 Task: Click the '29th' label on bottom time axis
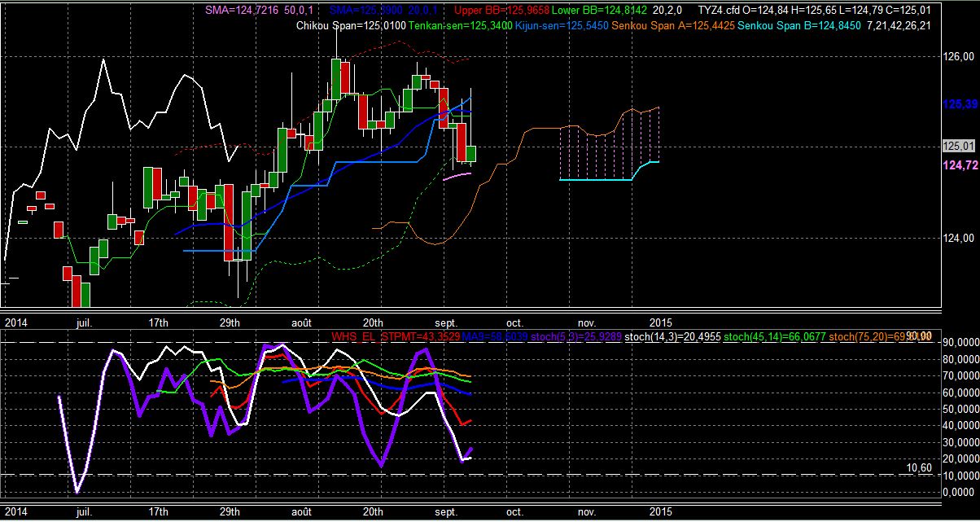[x=230, y=512]
